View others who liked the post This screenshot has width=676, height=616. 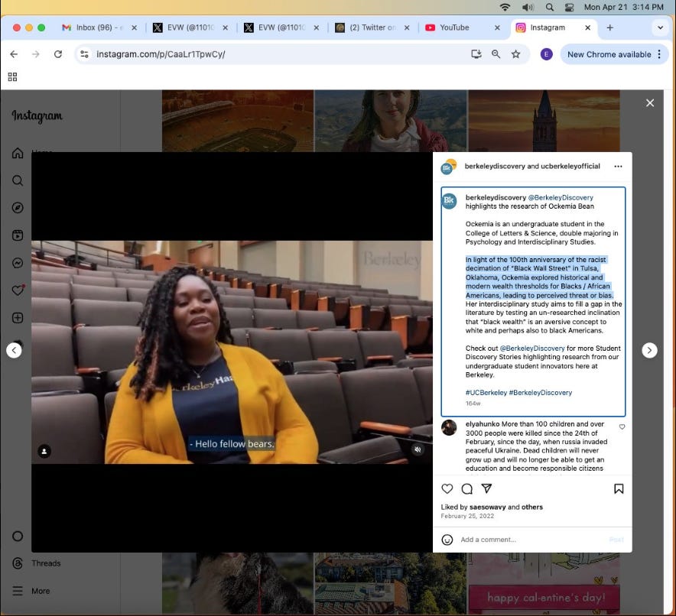(x=532, y=507)
